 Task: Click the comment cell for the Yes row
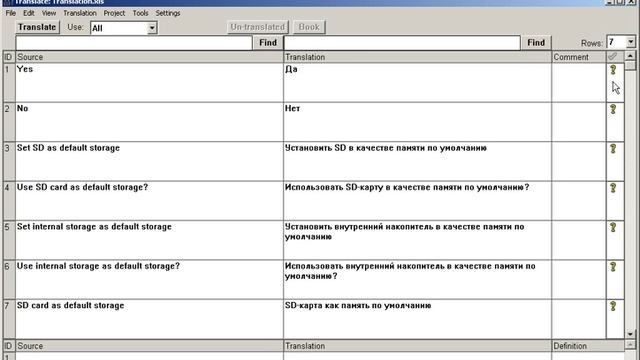click(579, 82)
